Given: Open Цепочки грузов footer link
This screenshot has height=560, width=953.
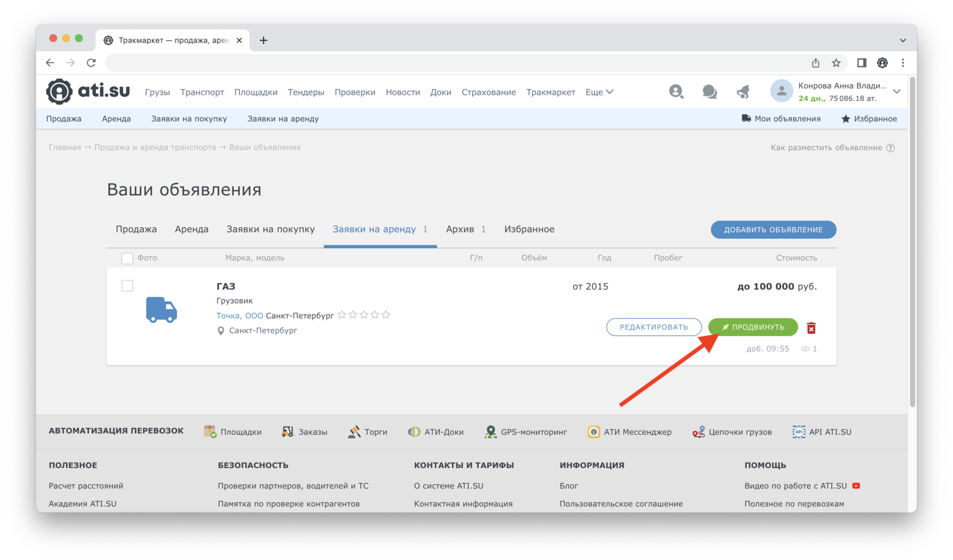Looking at the screenshot, I should pyautogui.click(x=732, y=432).
